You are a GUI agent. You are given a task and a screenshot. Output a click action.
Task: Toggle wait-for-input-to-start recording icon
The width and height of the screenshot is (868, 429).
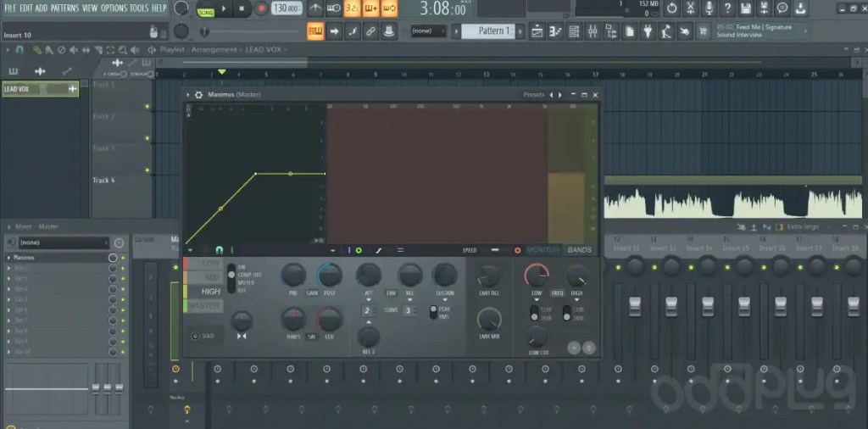coord(334,8)
